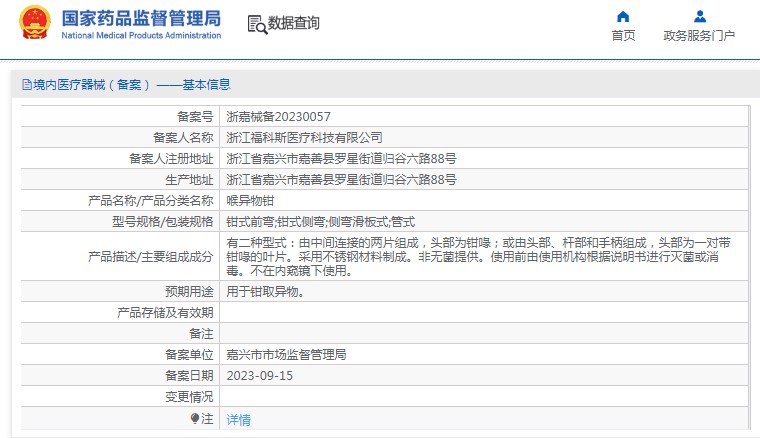Viewport: 760px width, 438px height.
Task: Click the 型号规格/包装规格 label
Action: (x=163, y=222)
